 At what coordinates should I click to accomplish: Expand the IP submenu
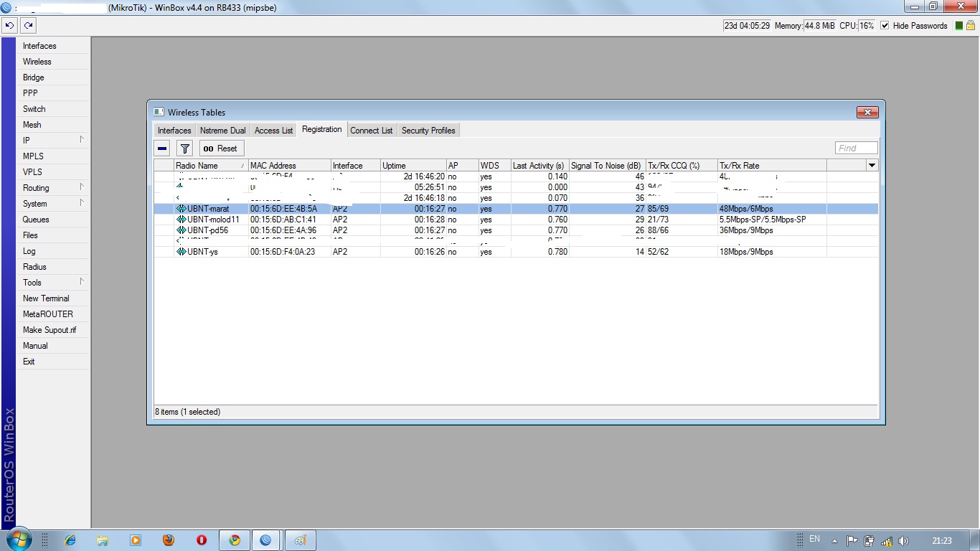pyautogui.click(x=54, y=141)
